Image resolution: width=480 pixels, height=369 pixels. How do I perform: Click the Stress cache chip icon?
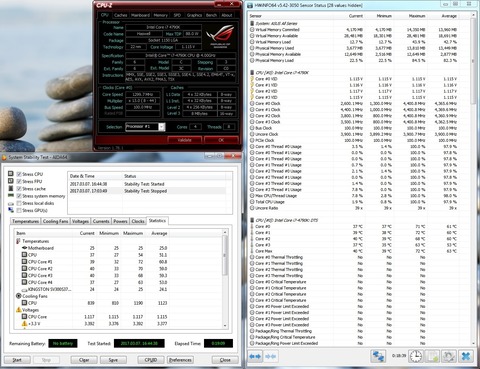[11, 188]
